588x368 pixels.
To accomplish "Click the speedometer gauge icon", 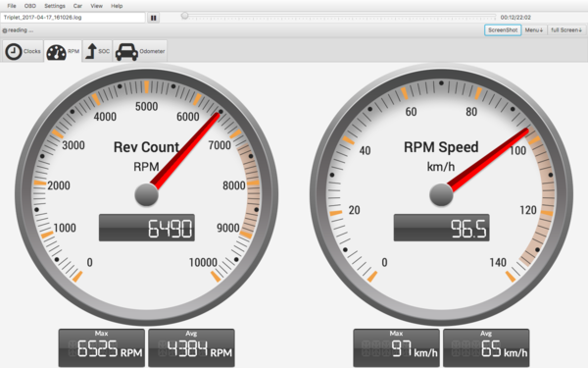I will (x=56, y=53).
